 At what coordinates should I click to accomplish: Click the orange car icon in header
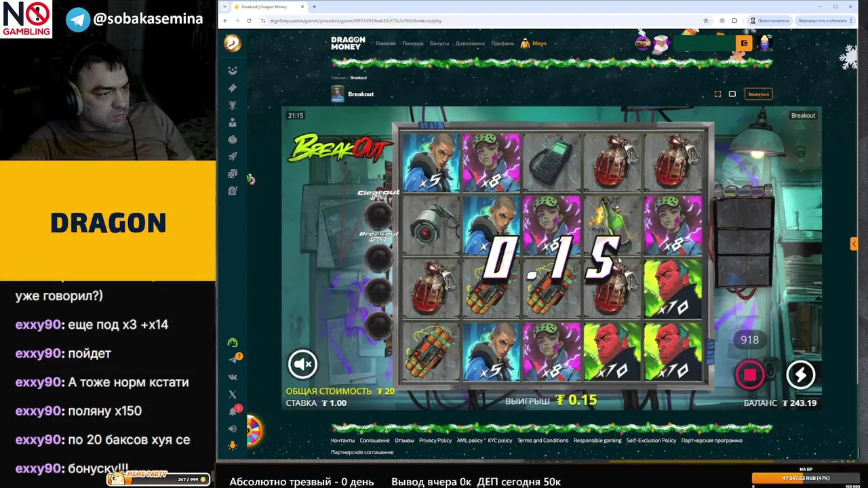point(642,43)
